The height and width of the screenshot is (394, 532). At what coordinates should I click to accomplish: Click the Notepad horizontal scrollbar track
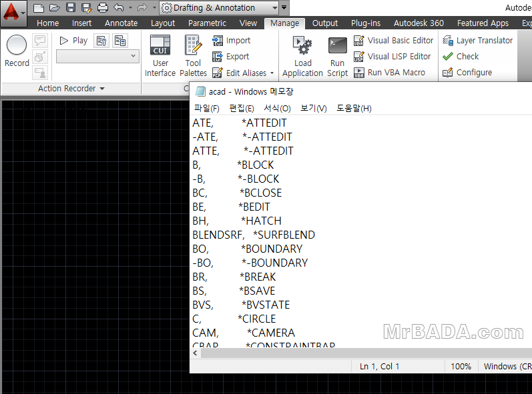click(x=366, y=353)
